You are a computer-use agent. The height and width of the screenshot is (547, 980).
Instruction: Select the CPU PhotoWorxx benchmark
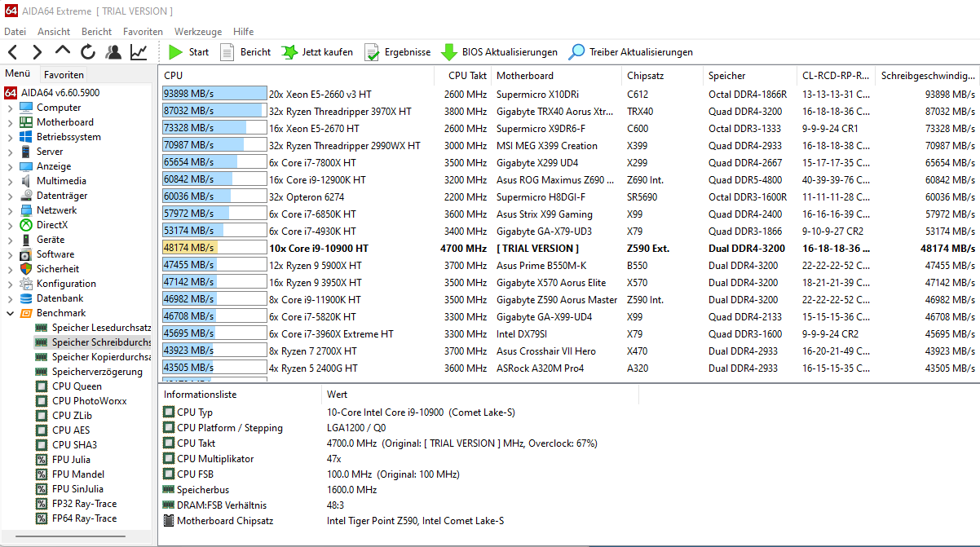(x=79, y=401)
